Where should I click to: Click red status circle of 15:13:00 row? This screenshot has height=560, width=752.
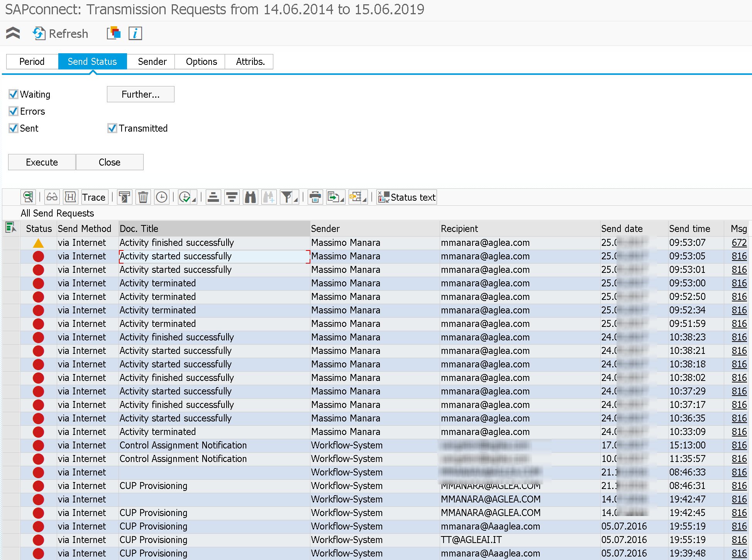click(x=38, y=445)
